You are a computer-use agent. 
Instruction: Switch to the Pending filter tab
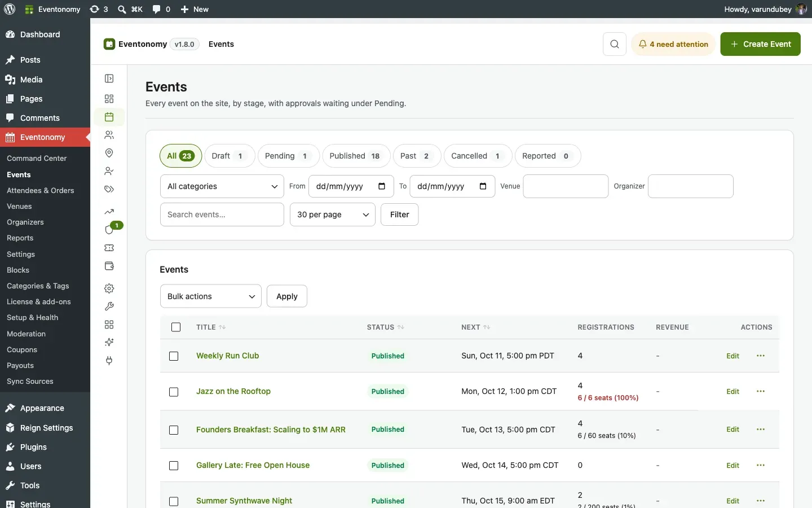pos(289,156)
